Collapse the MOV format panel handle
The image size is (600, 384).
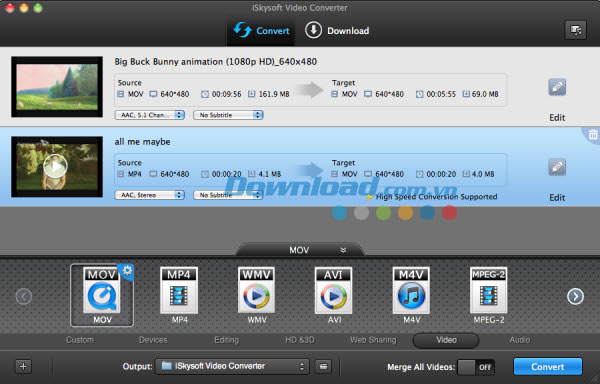click(x=300, y=250)
